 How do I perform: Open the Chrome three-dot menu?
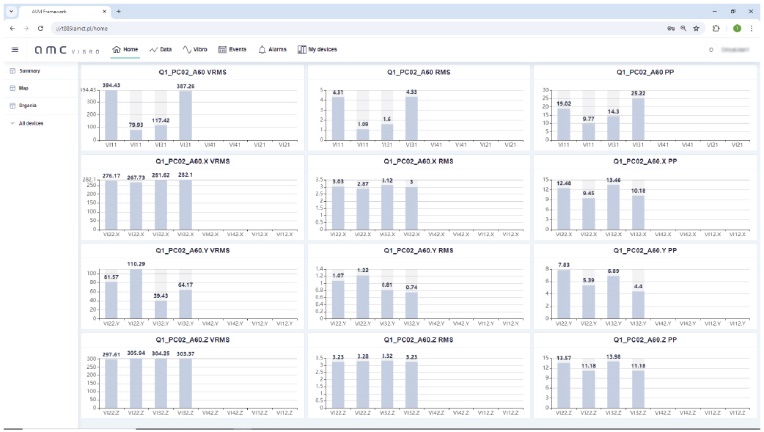coord(751,28)
